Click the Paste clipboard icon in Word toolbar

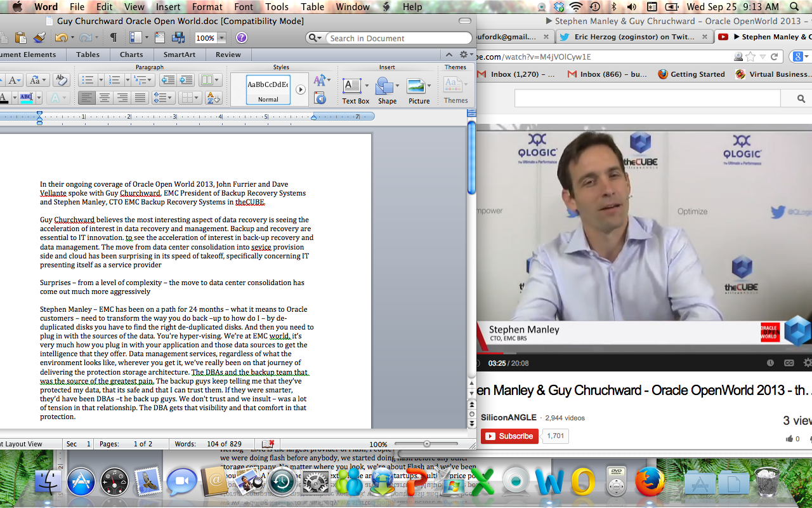20,38
